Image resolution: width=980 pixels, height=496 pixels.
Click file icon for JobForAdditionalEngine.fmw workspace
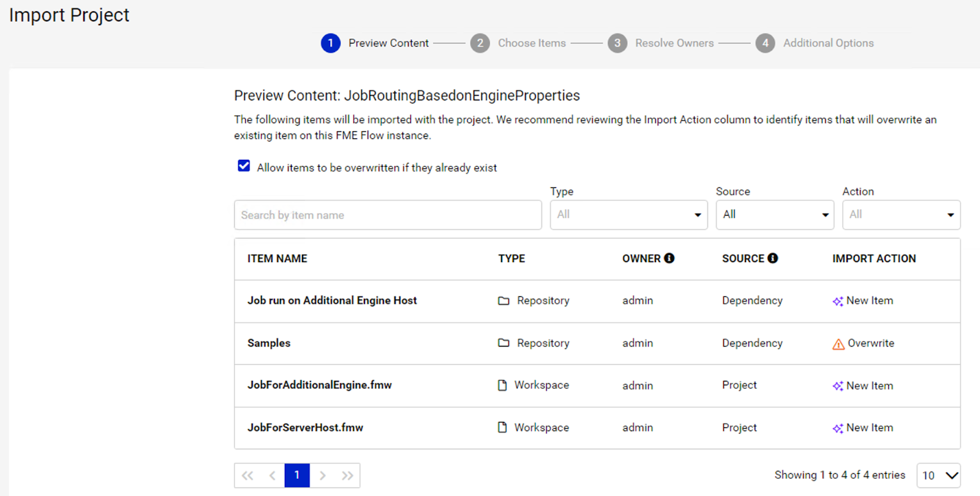(502, 385)
